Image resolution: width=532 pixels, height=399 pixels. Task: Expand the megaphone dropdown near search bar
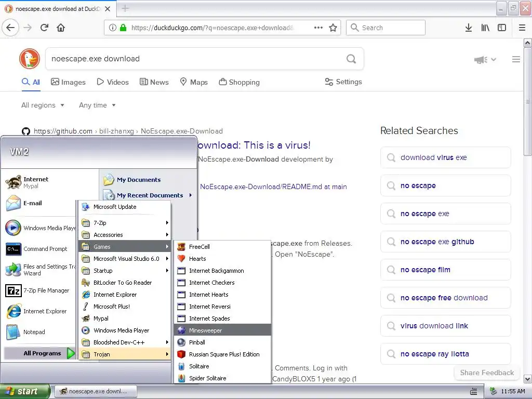tap(485, 60)
